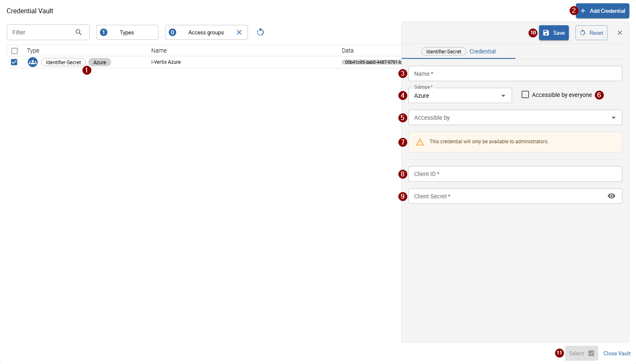Save the credential

coord(554,33)
